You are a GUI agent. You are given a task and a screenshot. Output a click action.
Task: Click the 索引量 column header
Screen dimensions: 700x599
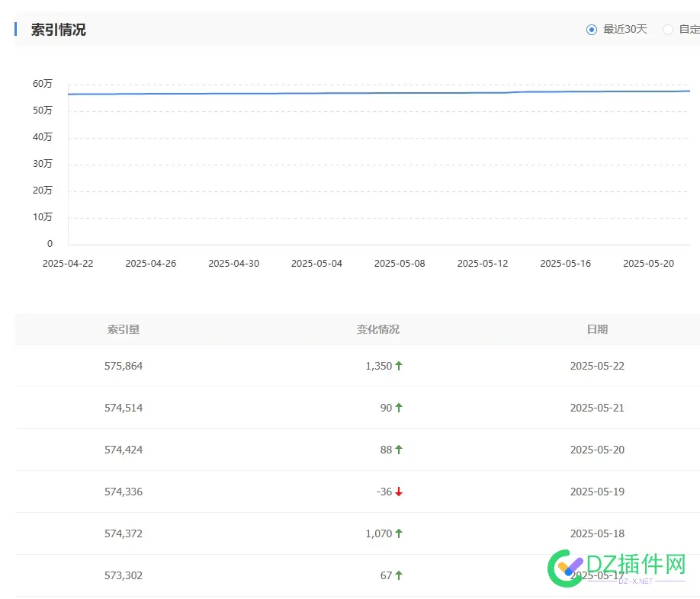click(x=124, y=329)
